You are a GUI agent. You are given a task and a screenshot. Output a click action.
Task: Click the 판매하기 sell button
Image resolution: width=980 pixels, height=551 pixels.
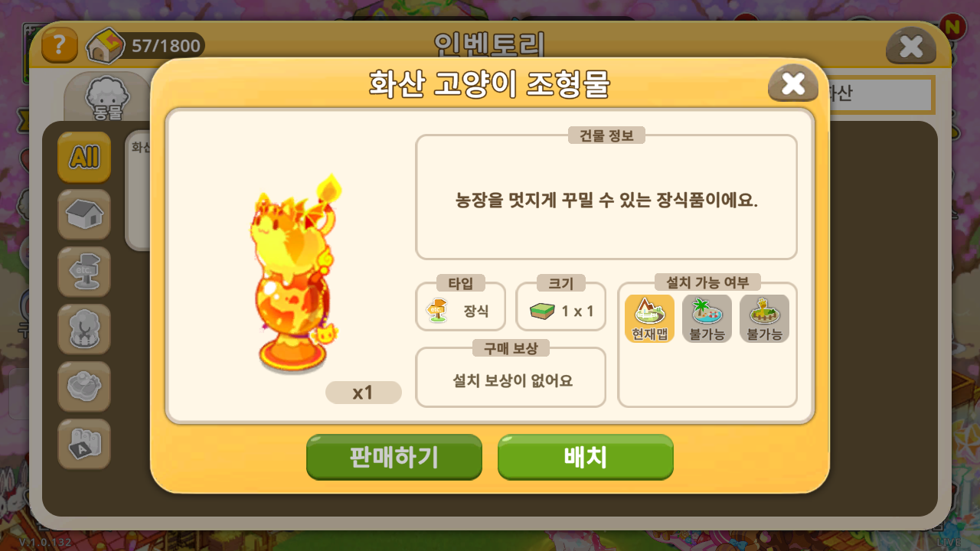point(394,457)
